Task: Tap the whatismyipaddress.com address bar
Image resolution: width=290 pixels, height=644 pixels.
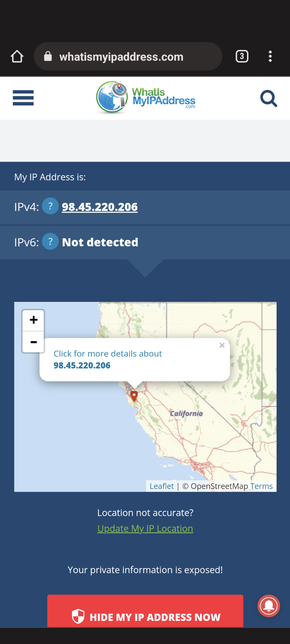Action: (128, 56)
